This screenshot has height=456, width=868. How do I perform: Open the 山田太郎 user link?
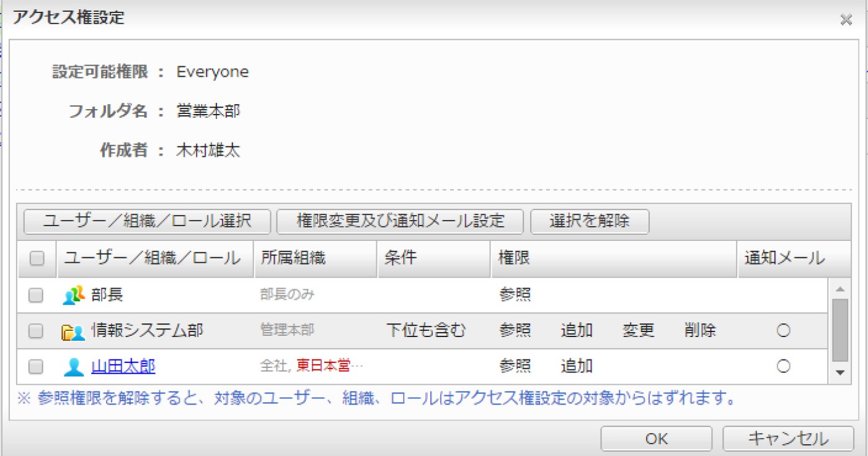tap(123, 367)
